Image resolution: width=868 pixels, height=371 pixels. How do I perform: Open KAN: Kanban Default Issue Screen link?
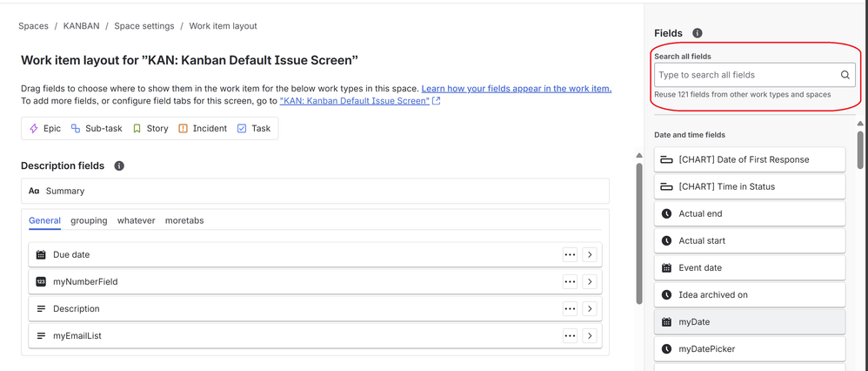pos(355,101)
